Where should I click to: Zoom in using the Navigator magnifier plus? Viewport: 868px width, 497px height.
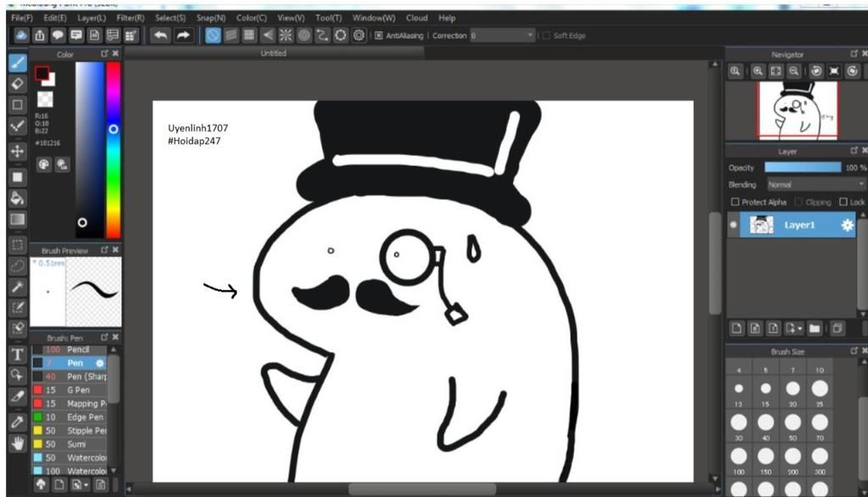758,71
